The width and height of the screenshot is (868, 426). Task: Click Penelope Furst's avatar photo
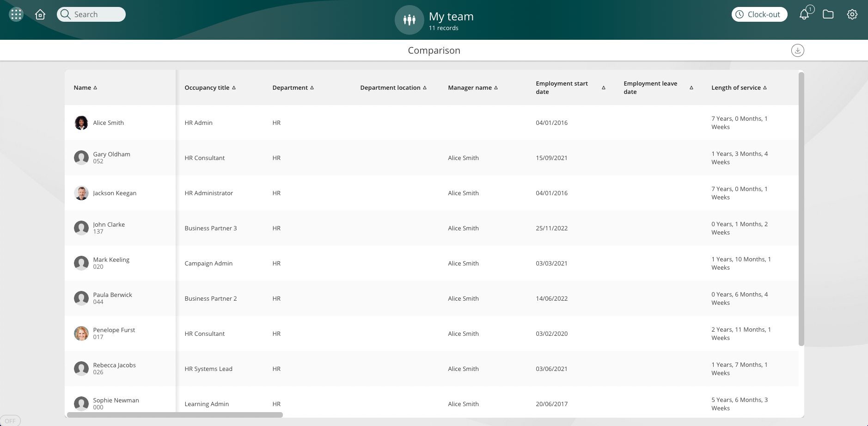point(81,333)
